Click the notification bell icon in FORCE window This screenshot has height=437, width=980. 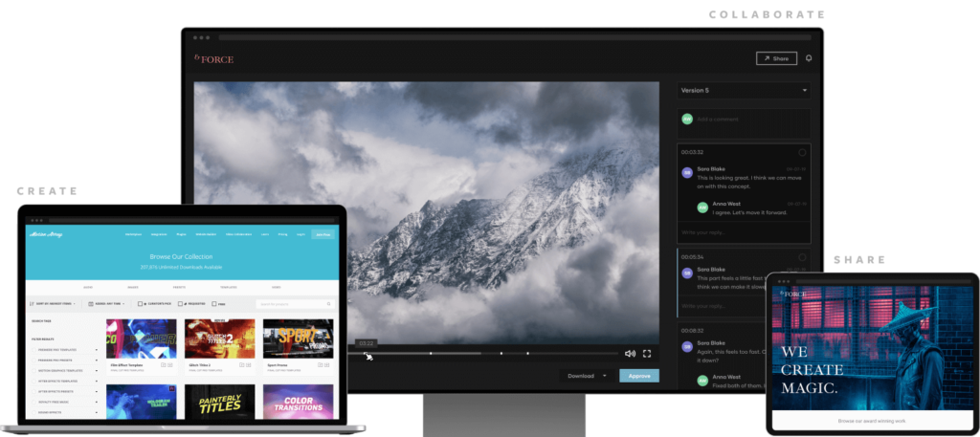pos(809,58)
